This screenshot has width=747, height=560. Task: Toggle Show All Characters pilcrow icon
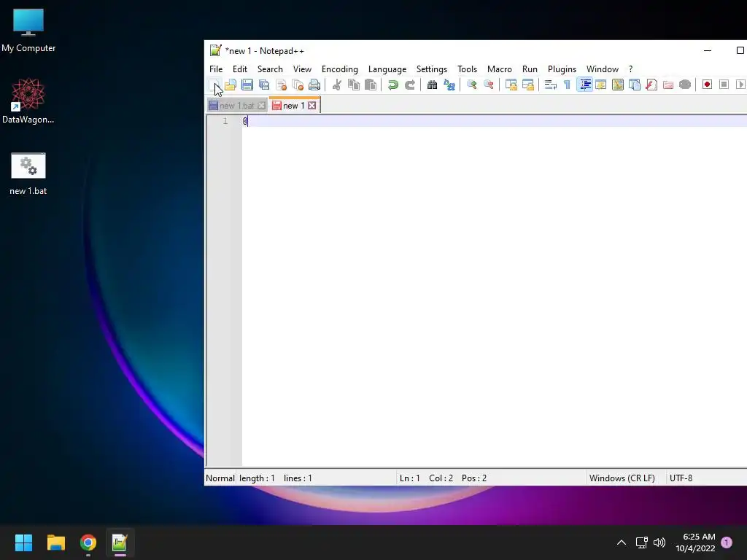[567, 85]
